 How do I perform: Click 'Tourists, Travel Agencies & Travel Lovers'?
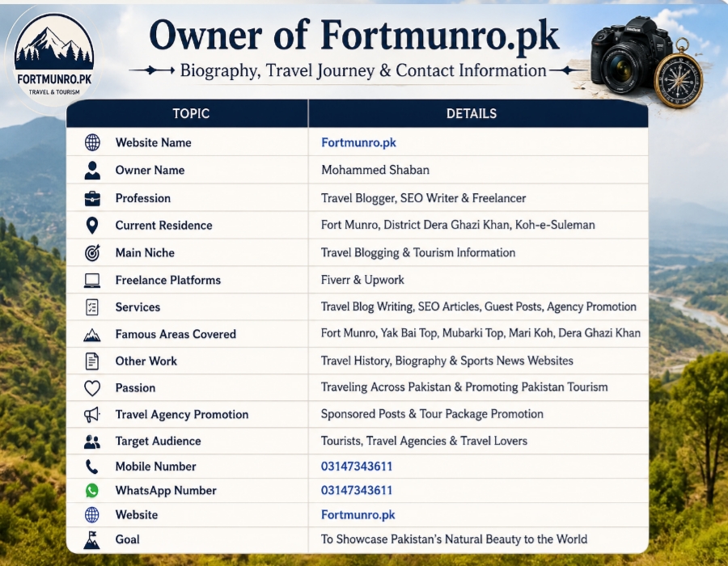point(424,441)
